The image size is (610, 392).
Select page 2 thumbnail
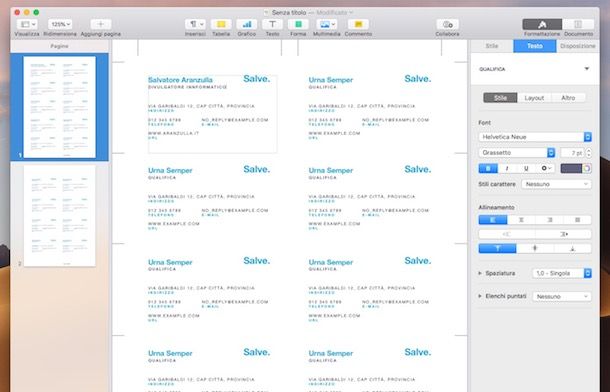[x=60, y=216]
